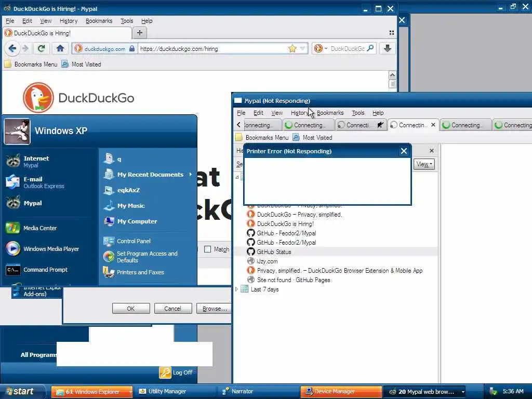Open Control Panel from Start menu
This screenshot has height=399, width=532.
(134, 241)
